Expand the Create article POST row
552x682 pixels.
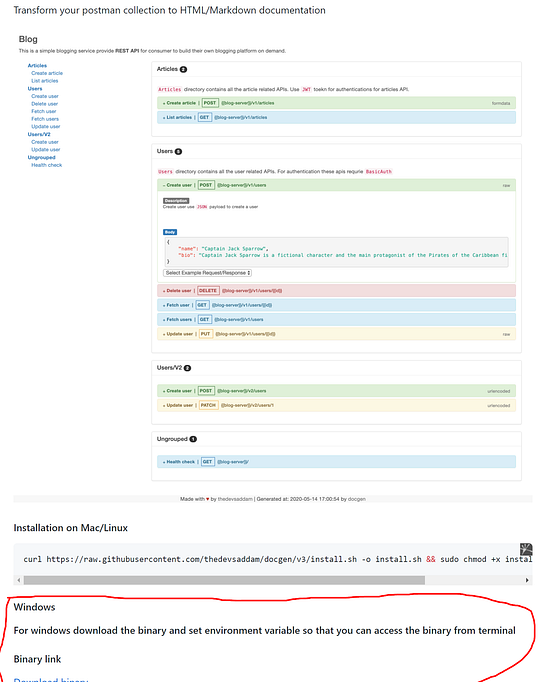[x=336, y=103]
